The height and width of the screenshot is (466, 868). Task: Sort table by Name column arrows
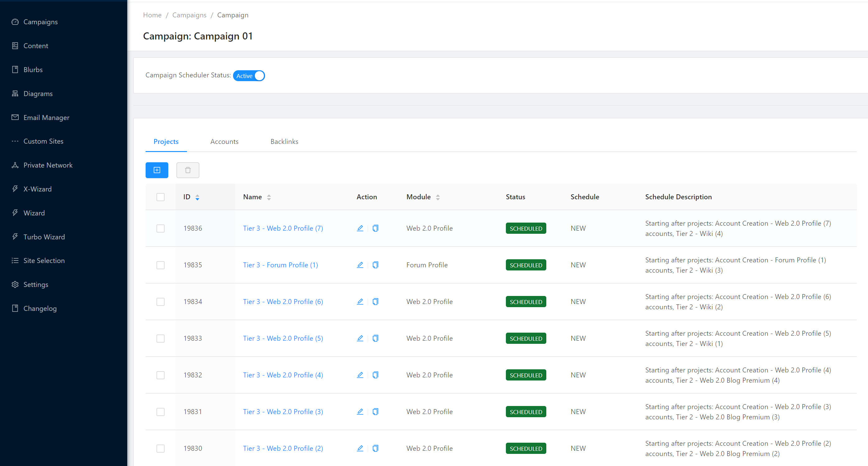click(269, 197)
